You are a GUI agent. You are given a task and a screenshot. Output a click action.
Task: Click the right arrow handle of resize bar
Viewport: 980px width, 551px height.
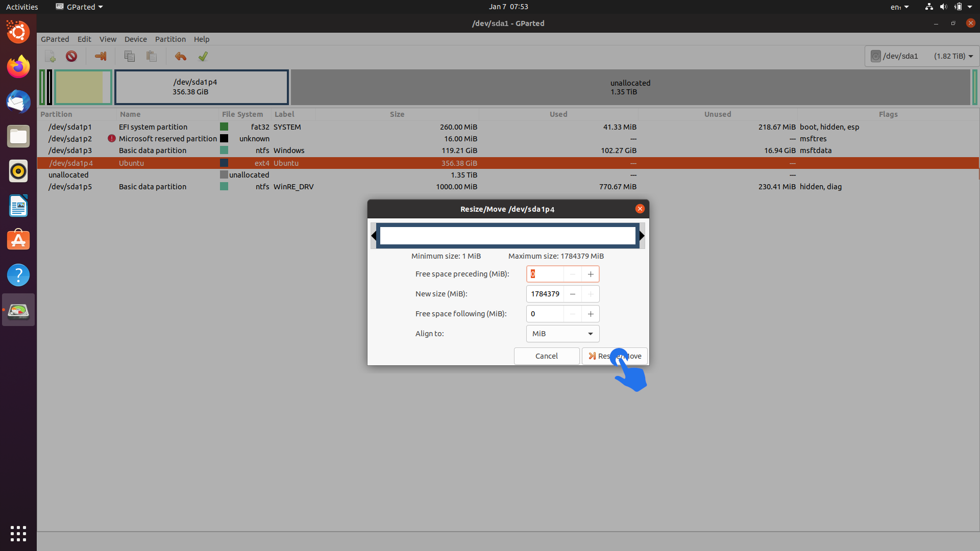pyautogui.click(x=642, y=236)
